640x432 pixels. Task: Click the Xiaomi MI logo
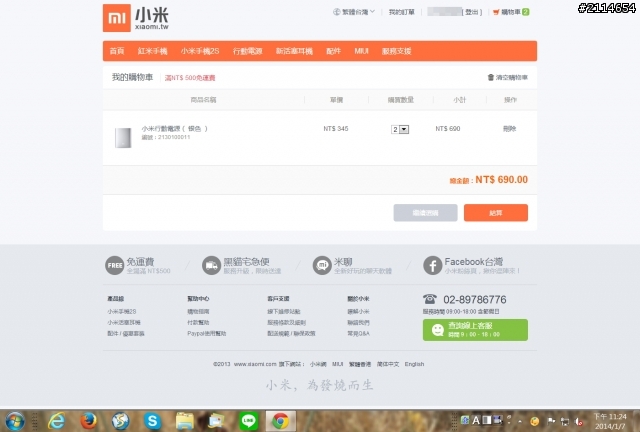click(x=117, y=18)
